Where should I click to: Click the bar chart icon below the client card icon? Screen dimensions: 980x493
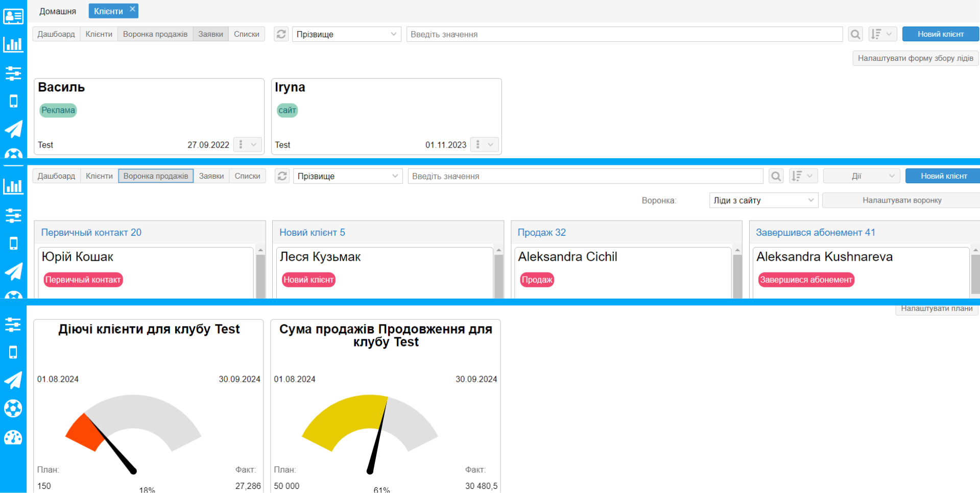(13, 45)
